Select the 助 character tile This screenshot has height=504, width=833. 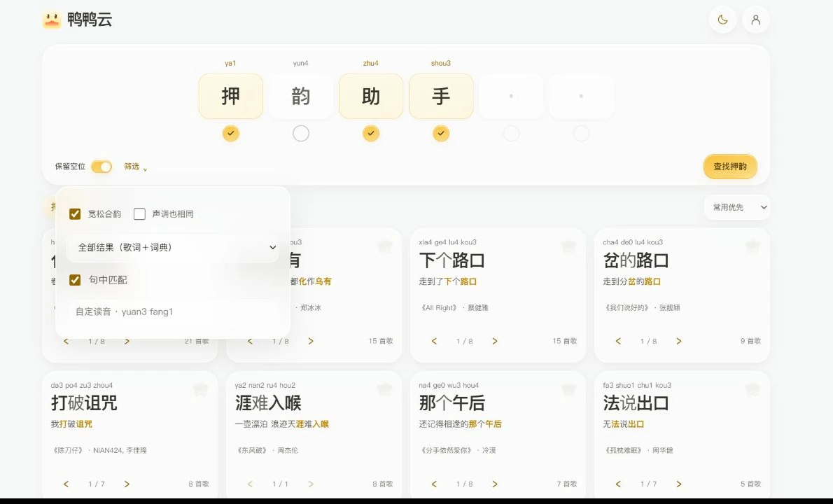(371, 96)
